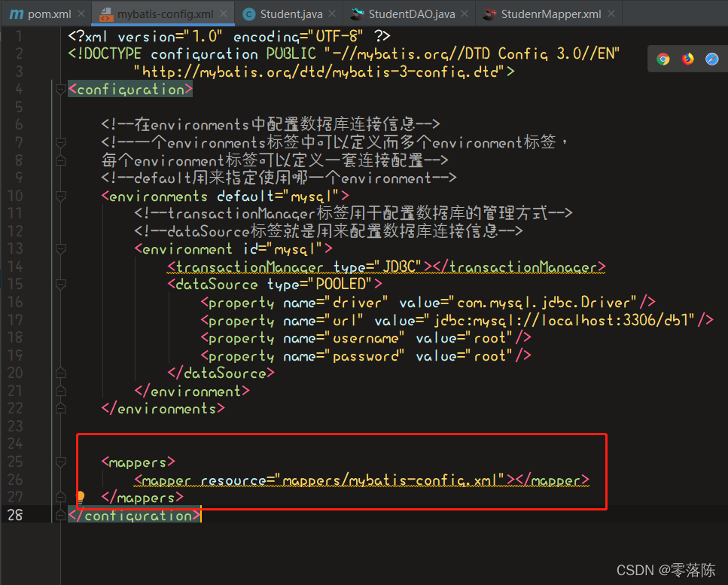Collapse the comment block starting at line 7
Image resolution: width=728 pixels, height=585 pixels.
click(x=60, y=142)
